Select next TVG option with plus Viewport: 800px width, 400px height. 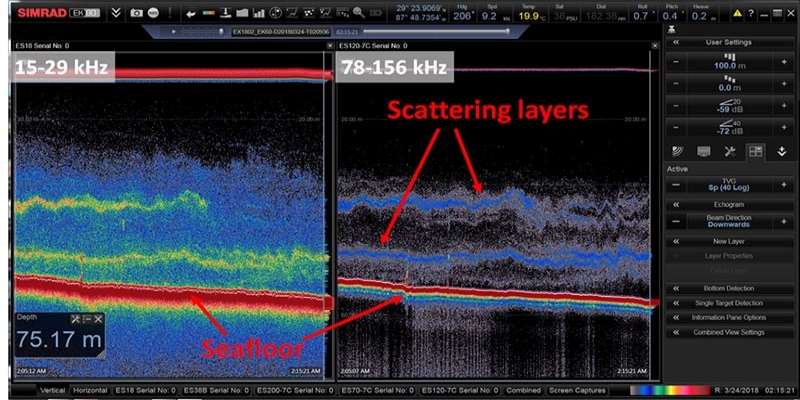pos(784,185)
